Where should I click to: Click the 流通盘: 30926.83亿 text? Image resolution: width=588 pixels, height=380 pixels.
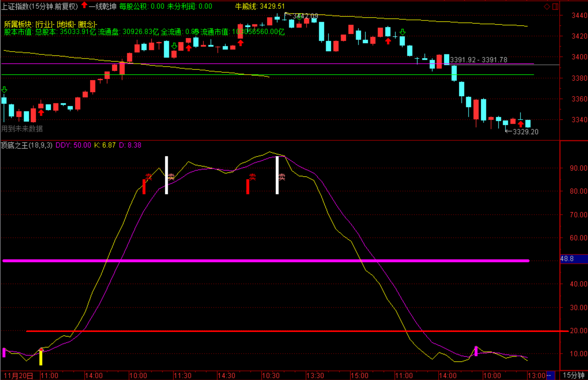pos(128,32)
